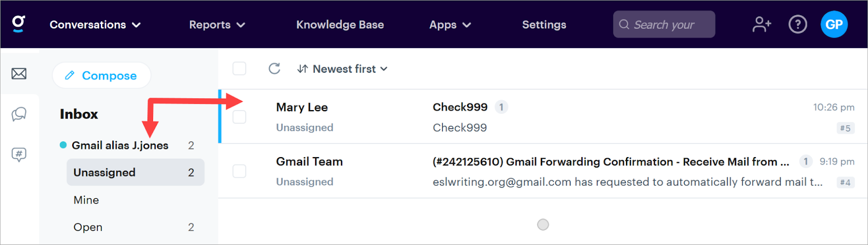Screen dimensions: 868x245
Task: Open the GP profile avatar
Action: pos(834,24)
